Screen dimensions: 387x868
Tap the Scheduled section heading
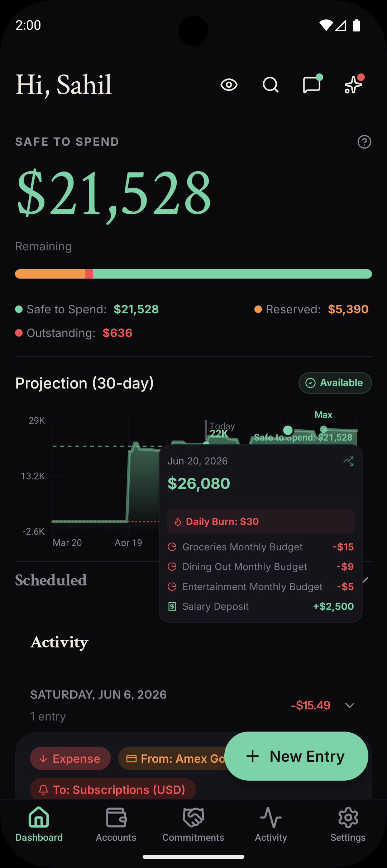[x=51, y=580]
